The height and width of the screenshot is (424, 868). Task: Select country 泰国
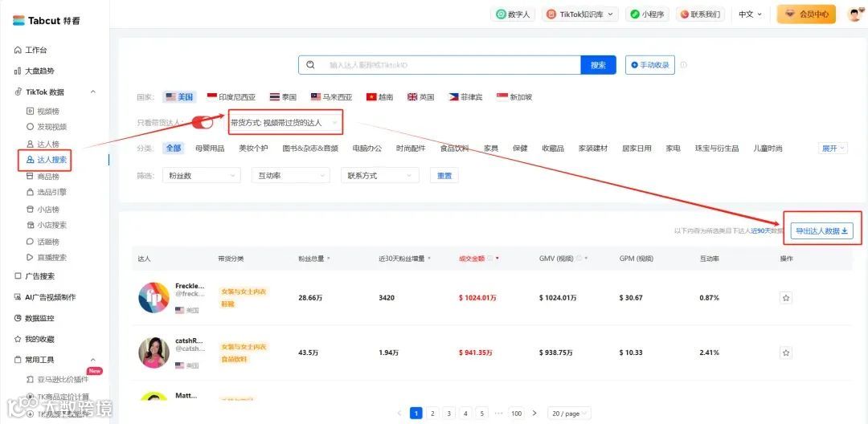tap(284, 96)
